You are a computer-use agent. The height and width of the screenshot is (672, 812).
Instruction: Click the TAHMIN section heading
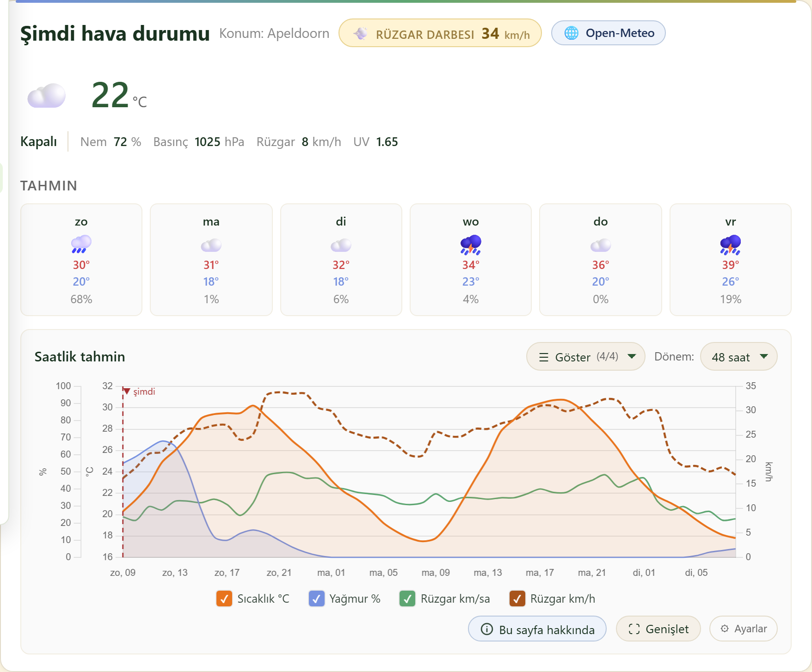click(49, 186)
